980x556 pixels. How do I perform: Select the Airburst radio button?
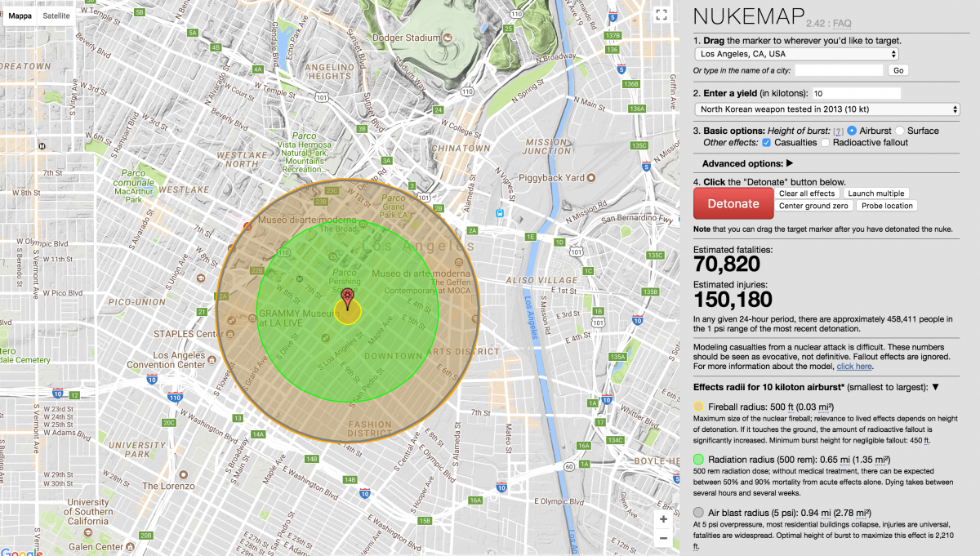(852, 131)
